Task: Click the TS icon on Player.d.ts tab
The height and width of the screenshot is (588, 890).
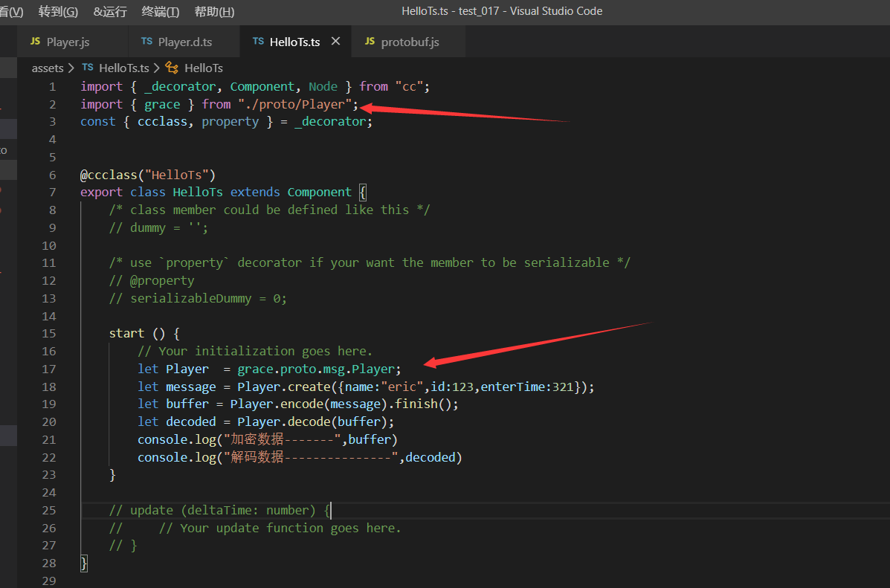Action: (x=146, y=42)
